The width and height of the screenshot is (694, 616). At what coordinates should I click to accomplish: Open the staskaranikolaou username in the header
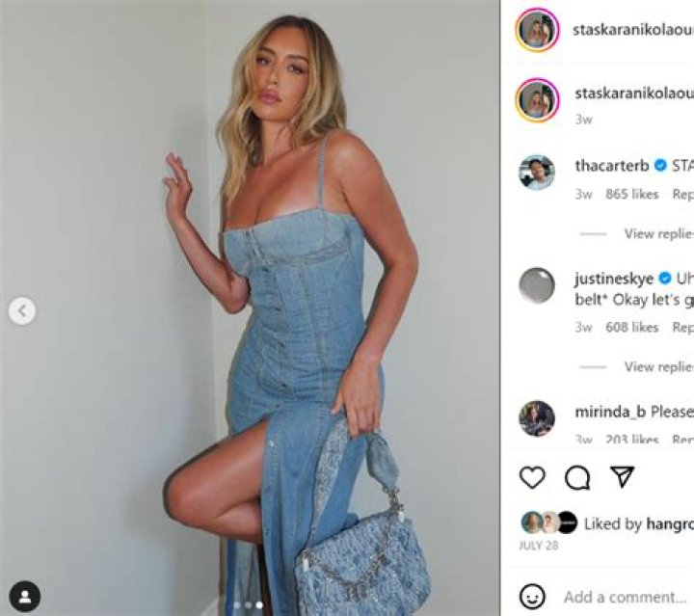pos(633,30)
